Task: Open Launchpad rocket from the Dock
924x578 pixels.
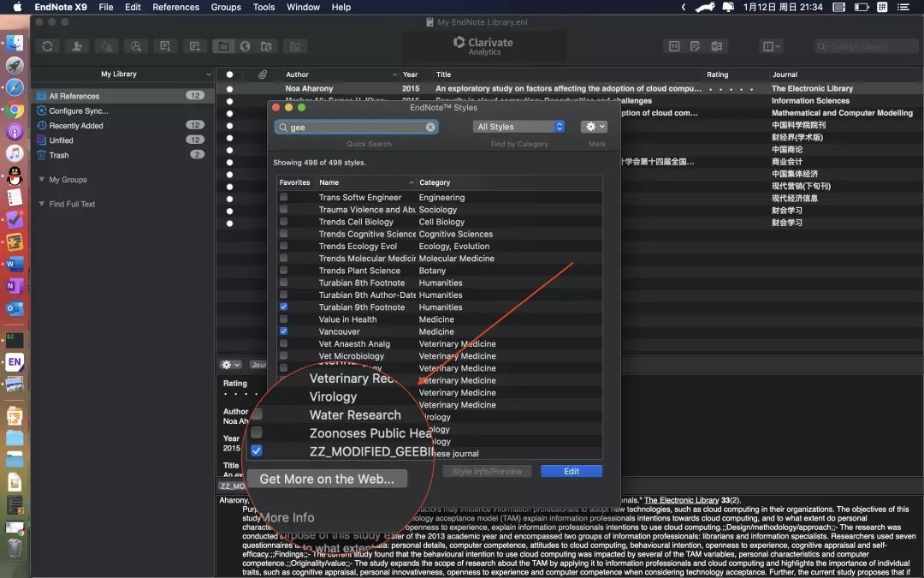Action: tap(15, 65)
